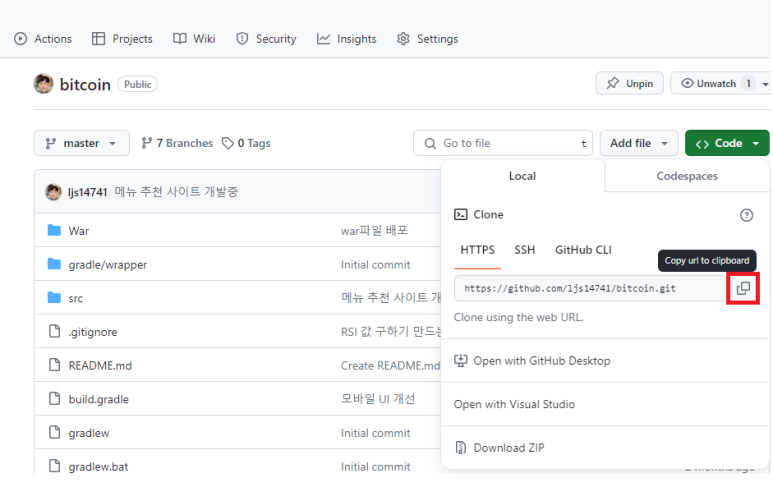
Task: Select the SSH clone option
Action: pos(525,250)
